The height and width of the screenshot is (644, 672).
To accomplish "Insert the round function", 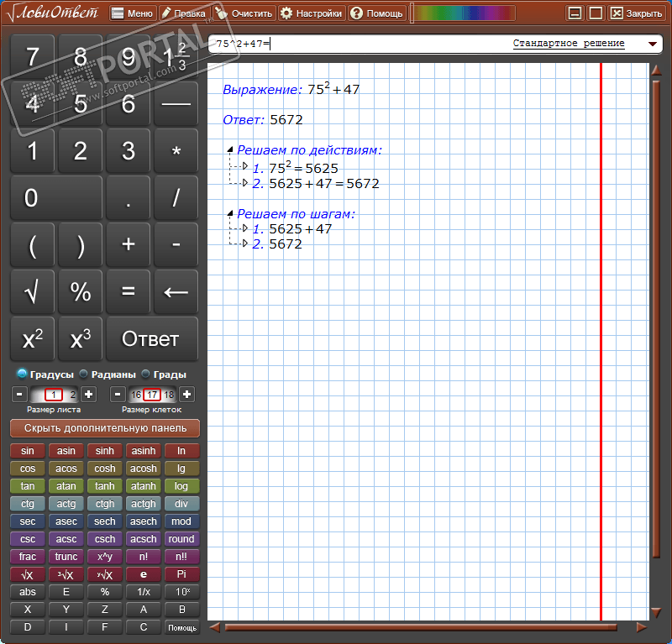I will tap(181, 539).
